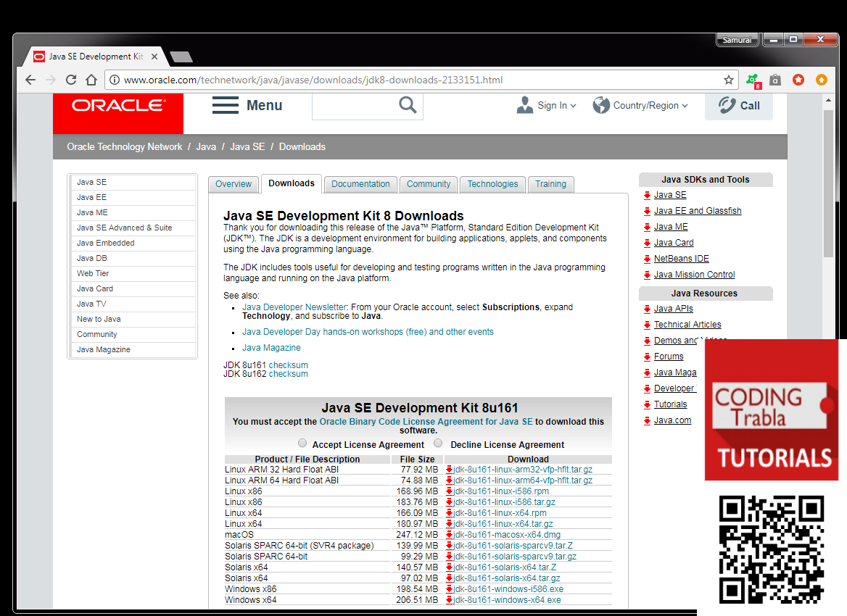The width and height of the screenshot is (847, 616).
Task: Switch to the Community tab
Action: pos(429,184)
